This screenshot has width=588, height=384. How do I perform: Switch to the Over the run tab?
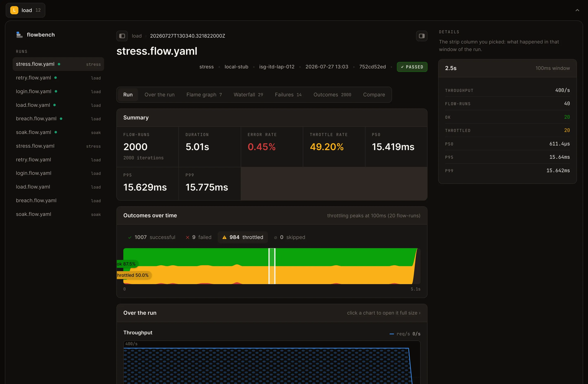coord(159,95)
